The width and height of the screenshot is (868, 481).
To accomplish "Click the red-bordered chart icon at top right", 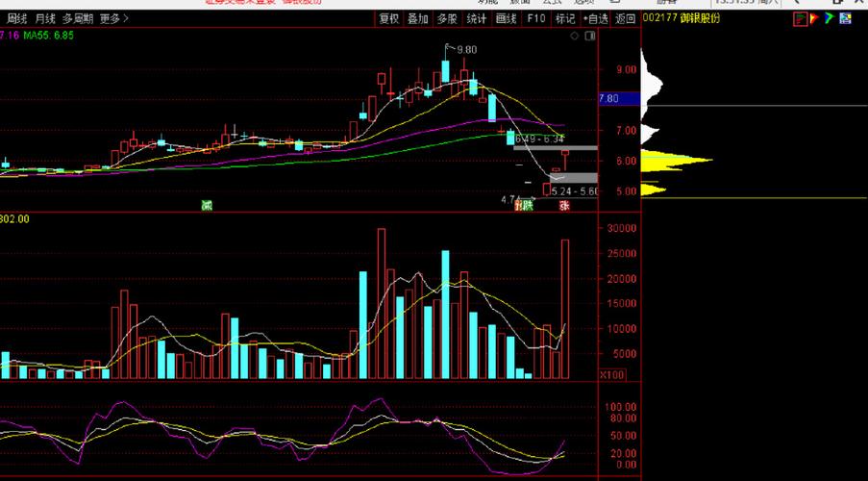I will pyautogui.click(x=800, y=19).
